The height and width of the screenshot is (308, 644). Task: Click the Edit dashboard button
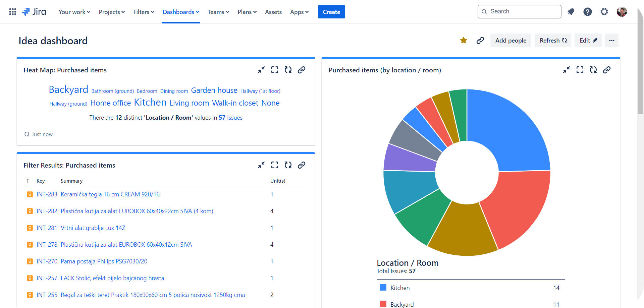[588, 40]
